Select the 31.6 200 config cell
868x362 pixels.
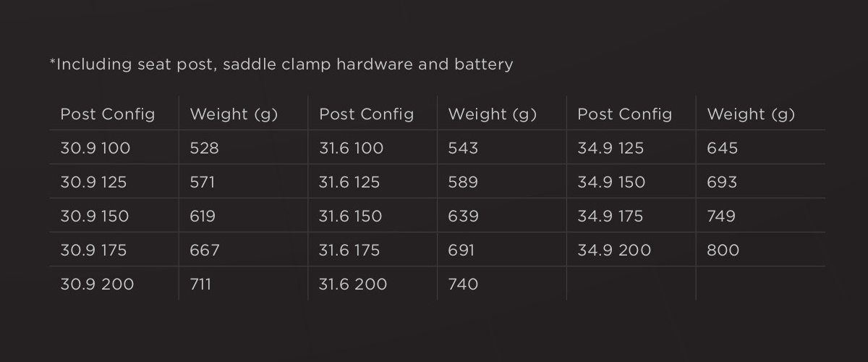coord(353,285)
